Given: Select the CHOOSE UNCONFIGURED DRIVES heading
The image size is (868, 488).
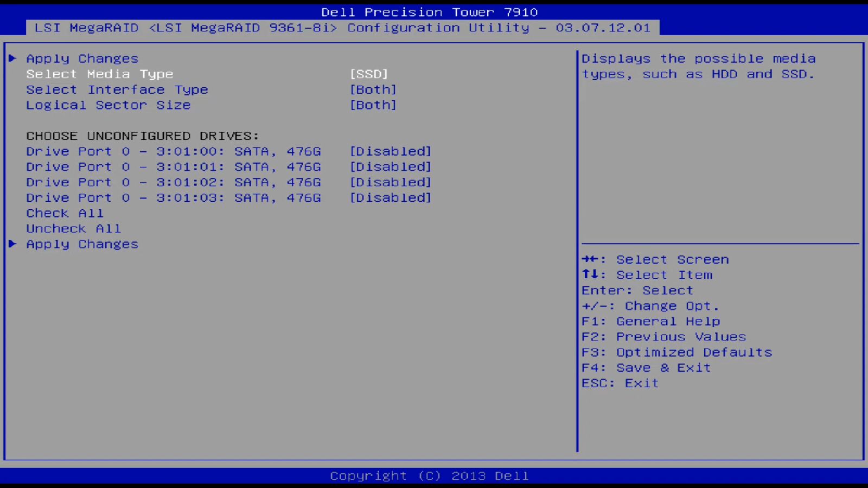Looking at the screenshot, I should coord(143,136).
